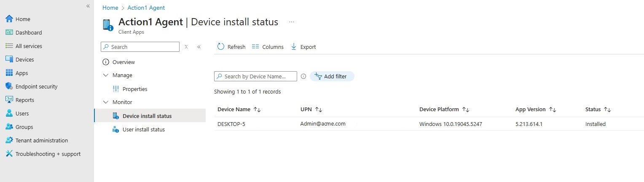Sort by Device Name column arrows
The width and height of the screenshot is (644, 182).
tap(257, 110)
